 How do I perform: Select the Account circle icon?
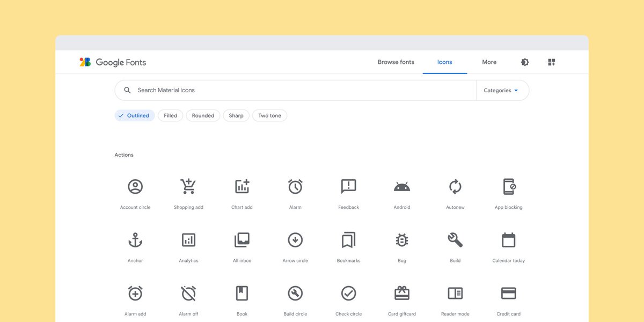click(135, 187)
